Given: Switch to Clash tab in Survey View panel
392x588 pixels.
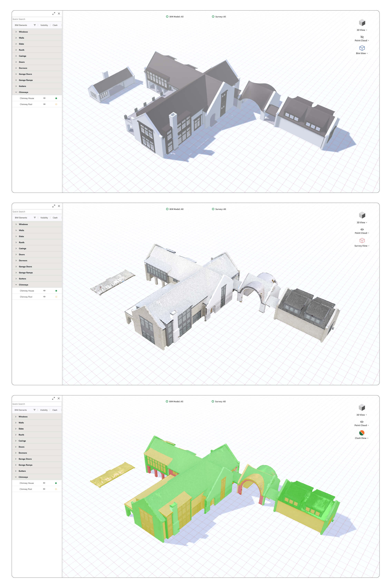Looking at the screenshot, I should [55, 218].
